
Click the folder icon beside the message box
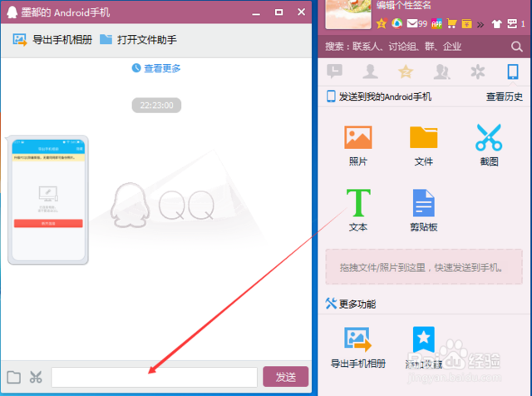click(13, 377)
